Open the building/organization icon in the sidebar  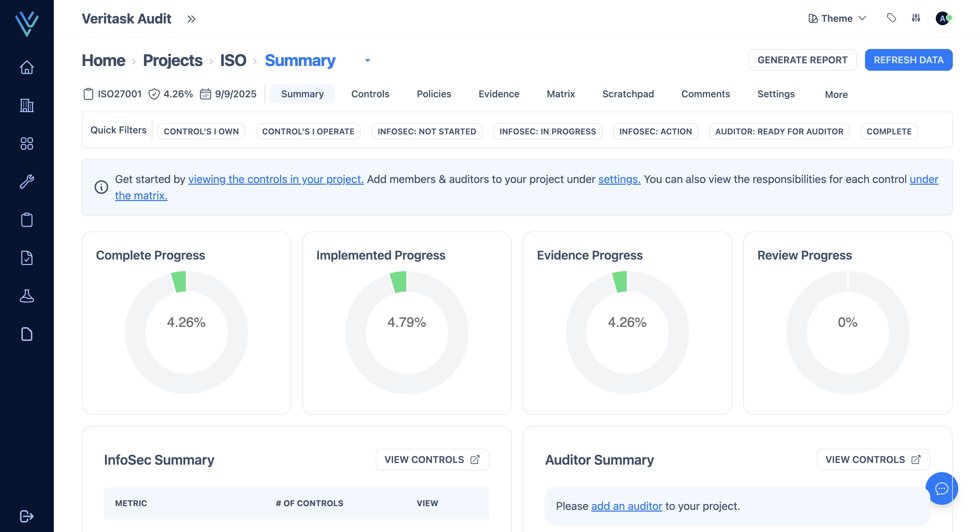coord(27,105)
